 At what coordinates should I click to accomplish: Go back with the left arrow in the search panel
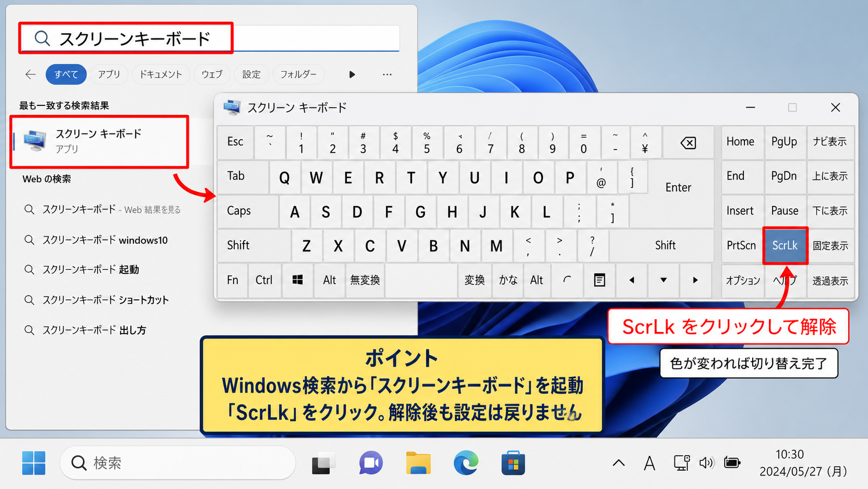click(x=31, y=74)
